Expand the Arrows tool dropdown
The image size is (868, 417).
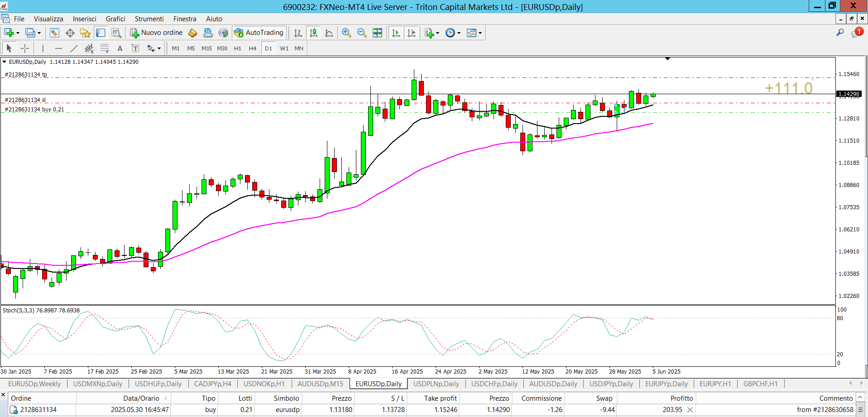point(159,48)
